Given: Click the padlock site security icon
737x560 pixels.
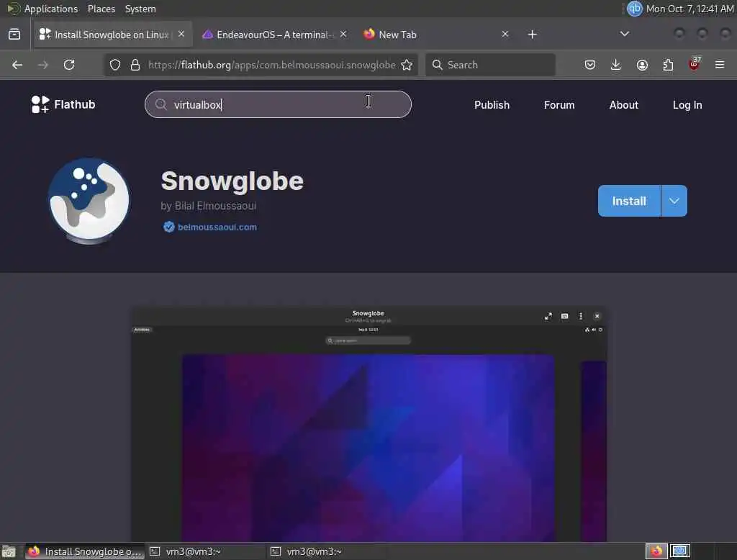Looking at the screenshot, I should click(x=135, y=65).
